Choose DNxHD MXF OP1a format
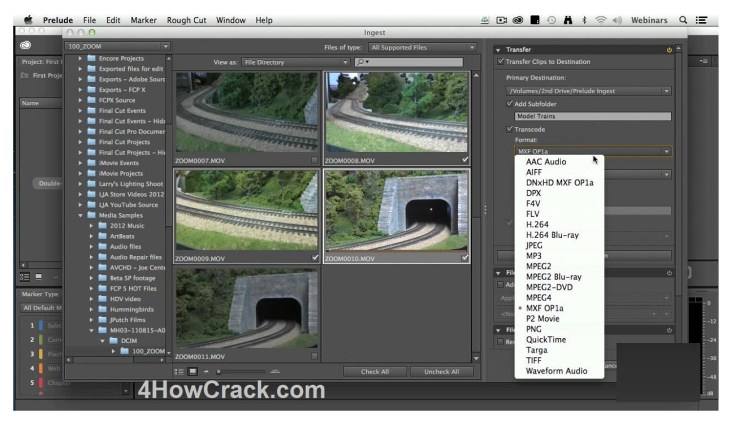The image size is (735, 425). (x=559, y=182)
